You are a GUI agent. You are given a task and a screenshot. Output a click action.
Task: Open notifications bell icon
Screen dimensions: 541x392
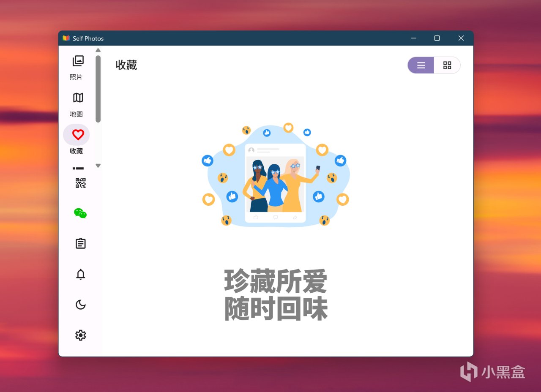80,274
